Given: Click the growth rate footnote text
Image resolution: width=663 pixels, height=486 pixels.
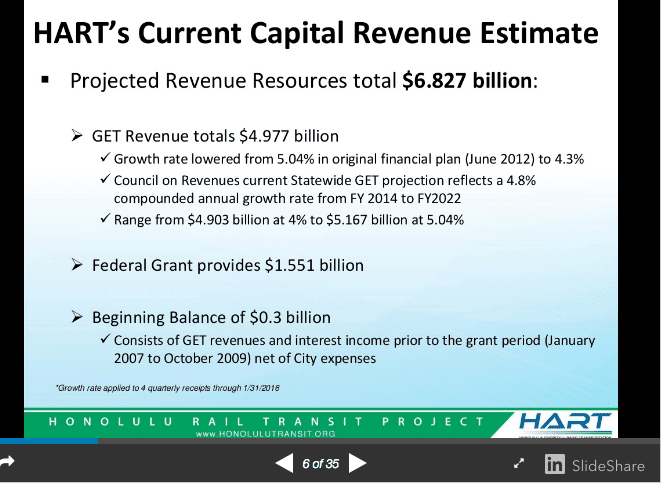Looking at the screenshot, I should pyautogui.click(x=164, y=386).
